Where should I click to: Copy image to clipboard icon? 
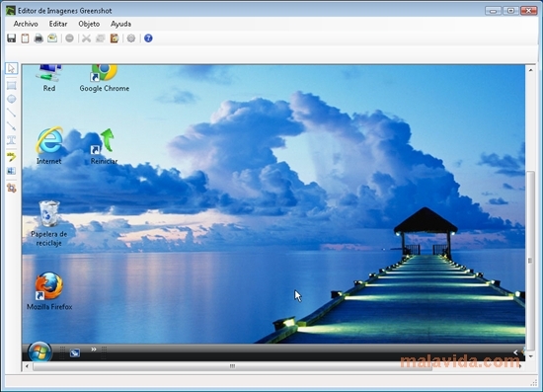(25, 39)
